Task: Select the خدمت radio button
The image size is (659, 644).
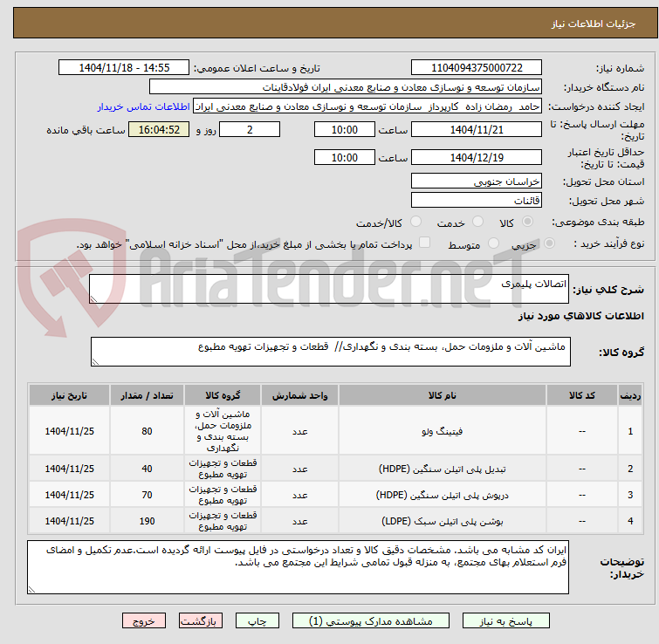Action: tap(477, 222)
